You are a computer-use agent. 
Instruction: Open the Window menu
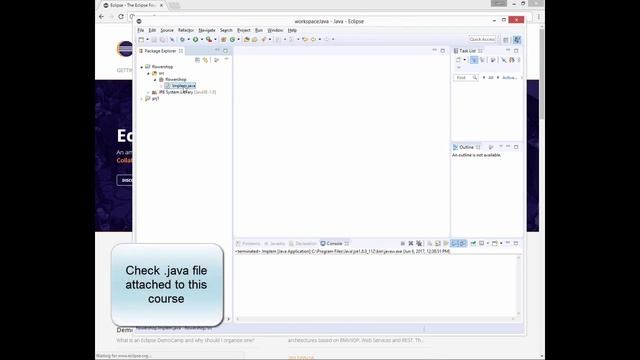tap(275, 30)
